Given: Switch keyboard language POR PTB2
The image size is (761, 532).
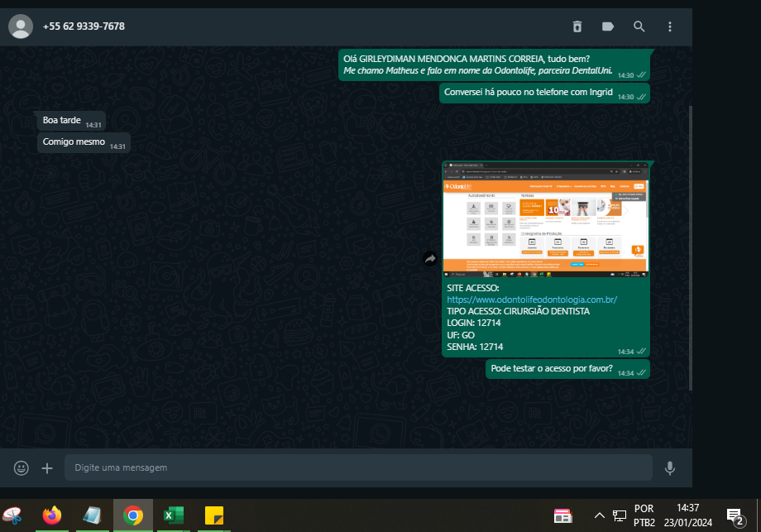Looking at the screenshot, I should click(644, 515).
